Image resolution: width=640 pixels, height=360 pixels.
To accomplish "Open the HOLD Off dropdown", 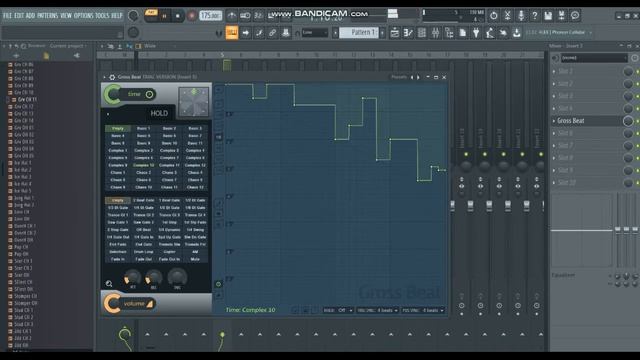I will click(x=338, y=310).
